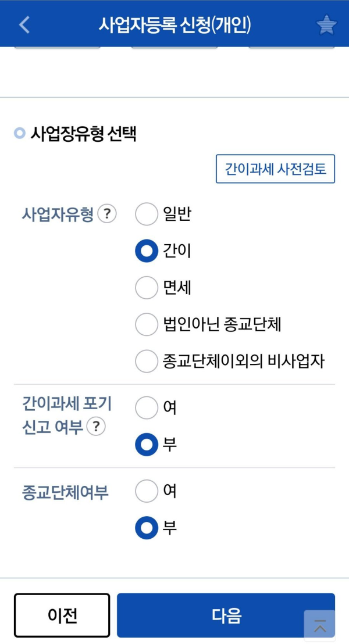Tap the 사업자등록 신청(개인) title bar
Viewport: 349px width, 644px height.
[x=174, y=24]
